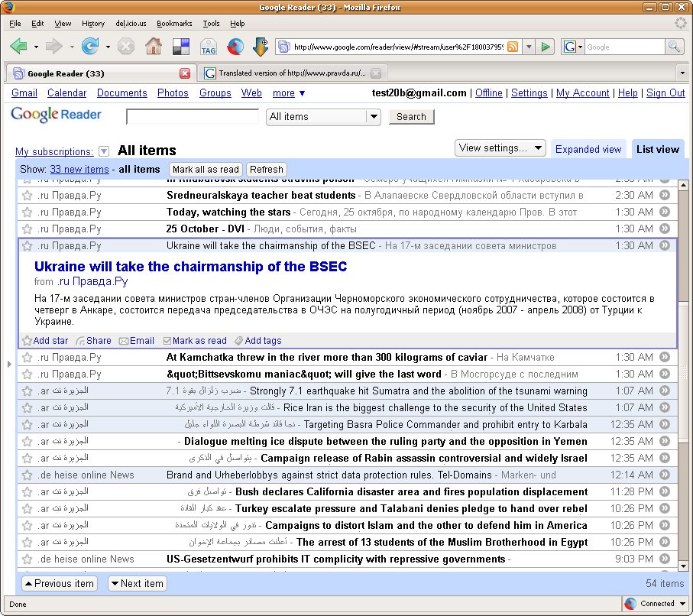Viewport: 693px width, 616px height.
Task: Open the 'more' Google services dropdown
Action: [289, 93]
